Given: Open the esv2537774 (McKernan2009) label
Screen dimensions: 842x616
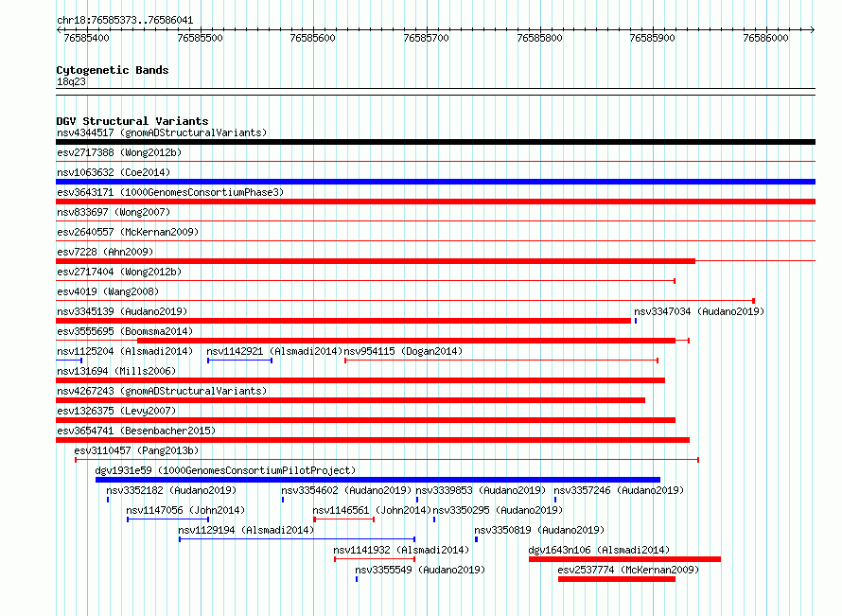Looking at the screenshot, I should (628, 570).
